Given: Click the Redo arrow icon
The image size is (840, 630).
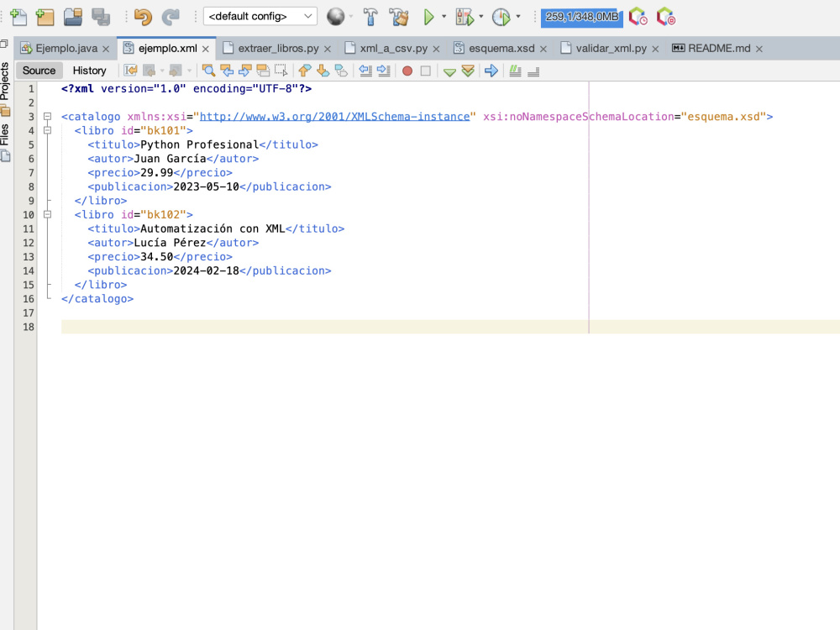Looking at the screenshot, I should click(171, 17).
